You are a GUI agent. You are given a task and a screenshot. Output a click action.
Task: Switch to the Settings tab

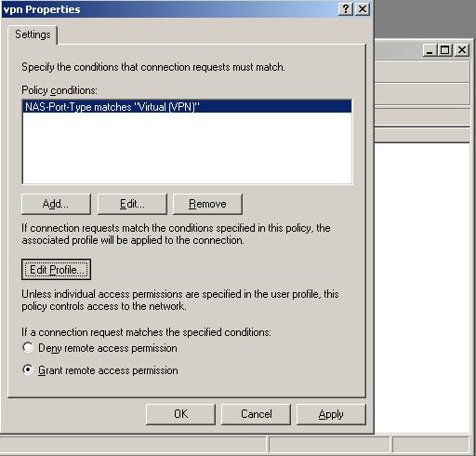click(33, 34)
